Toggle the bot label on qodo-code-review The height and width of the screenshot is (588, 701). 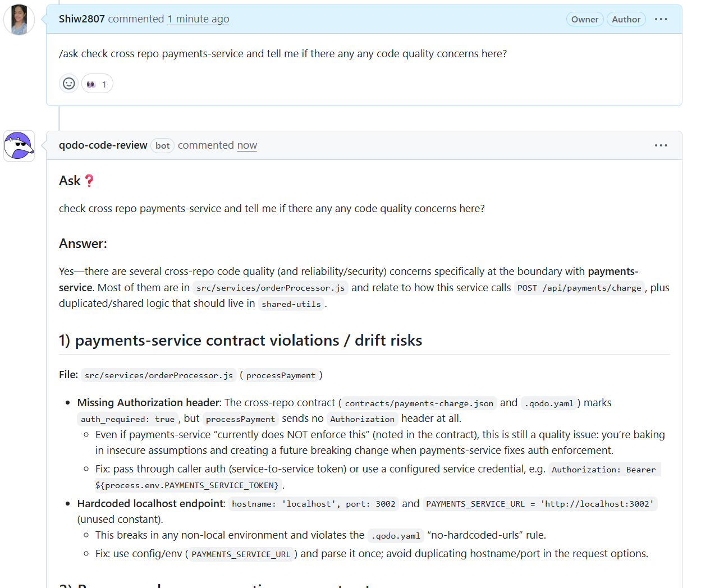pos(162,145)
